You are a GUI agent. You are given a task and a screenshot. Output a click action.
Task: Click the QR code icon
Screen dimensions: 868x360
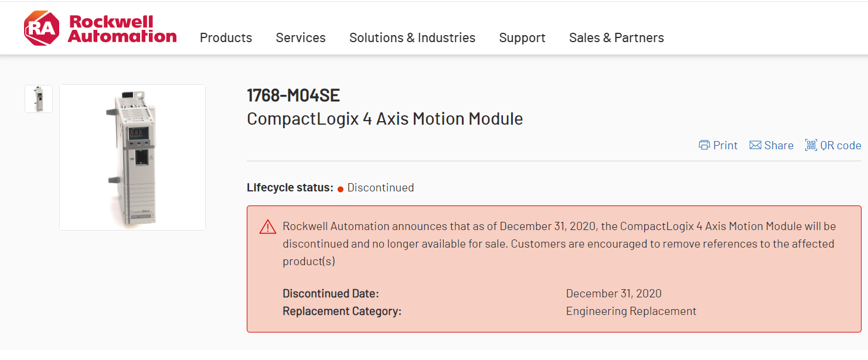pyautogui.click(x=811, y=145)
